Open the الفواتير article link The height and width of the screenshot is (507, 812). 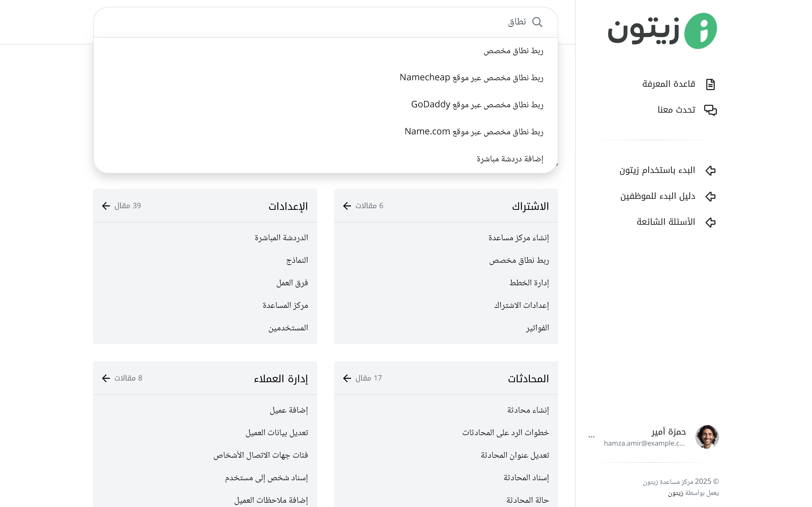tap(537, 328)
